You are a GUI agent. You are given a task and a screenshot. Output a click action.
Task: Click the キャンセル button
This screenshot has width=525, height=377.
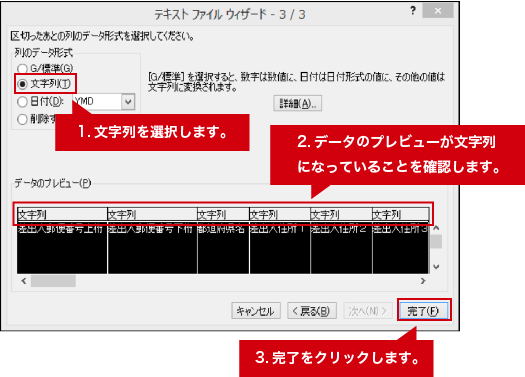pyautogui.click(x=255, y=311)
